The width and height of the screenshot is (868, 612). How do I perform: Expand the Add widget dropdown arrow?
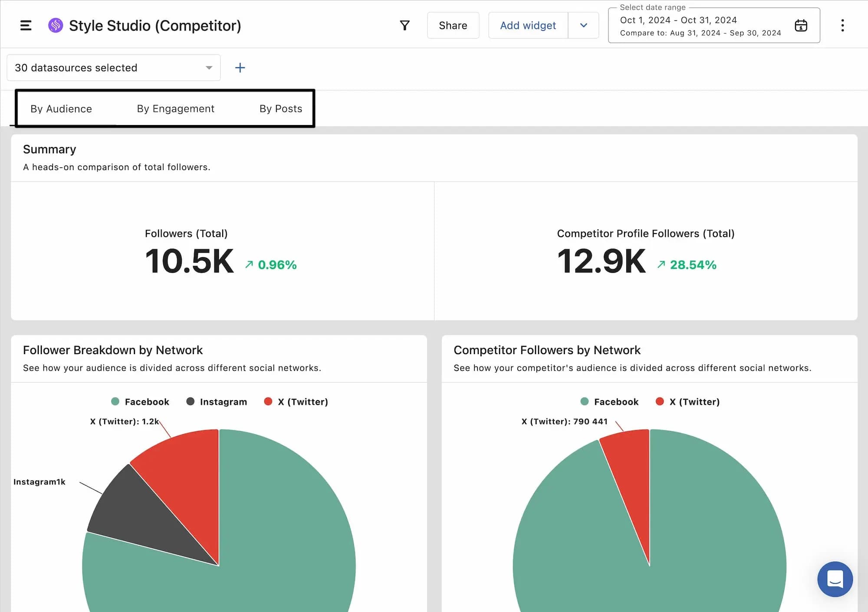coord(584,26)
